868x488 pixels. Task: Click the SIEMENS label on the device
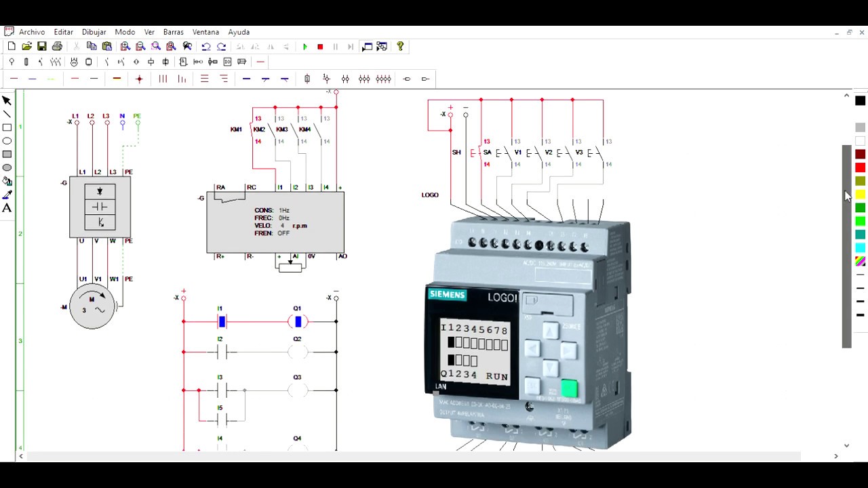point(448,295)
